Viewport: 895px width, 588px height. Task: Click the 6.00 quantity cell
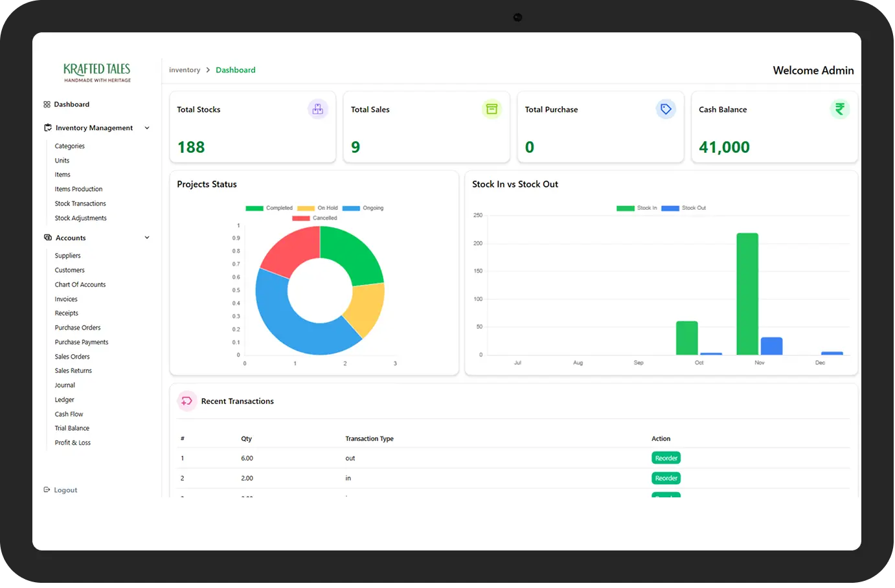tap(247, 458)
